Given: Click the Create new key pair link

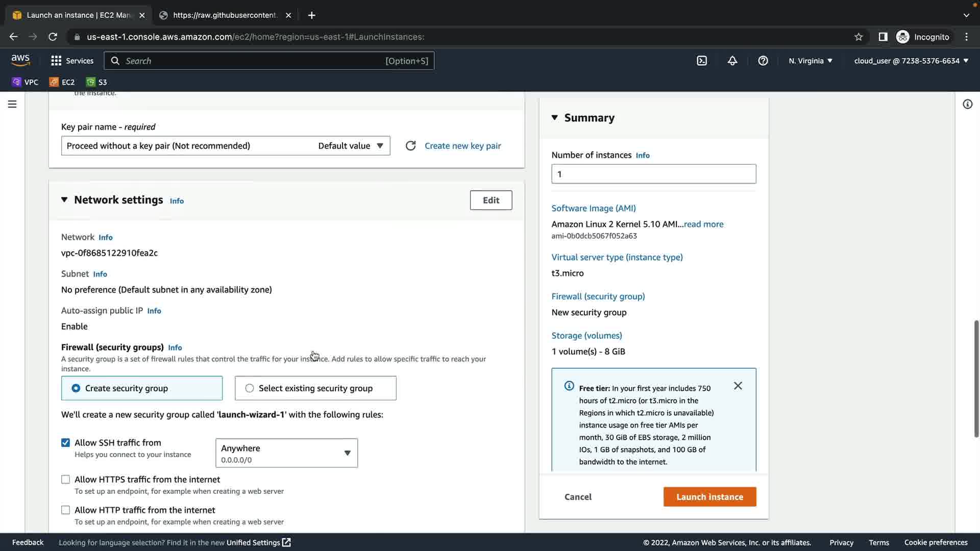Looking at the screenshot, I should (x=462, y=146).
